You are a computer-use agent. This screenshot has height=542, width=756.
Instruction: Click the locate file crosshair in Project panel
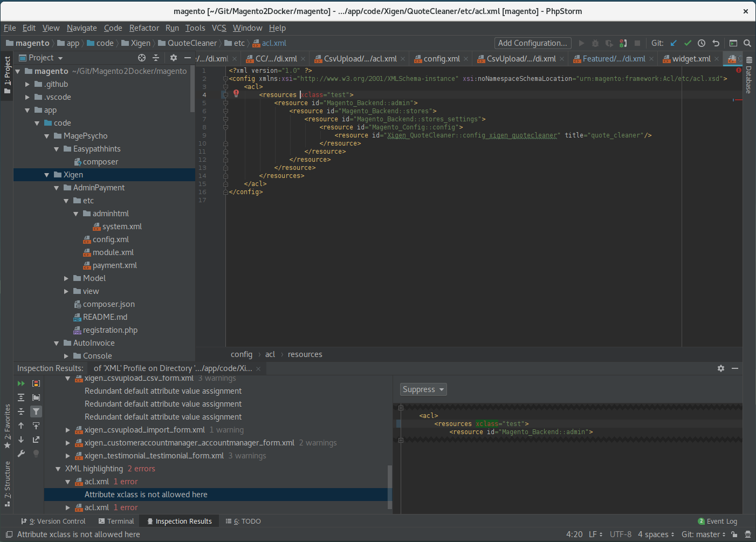[x=142, y=58]
